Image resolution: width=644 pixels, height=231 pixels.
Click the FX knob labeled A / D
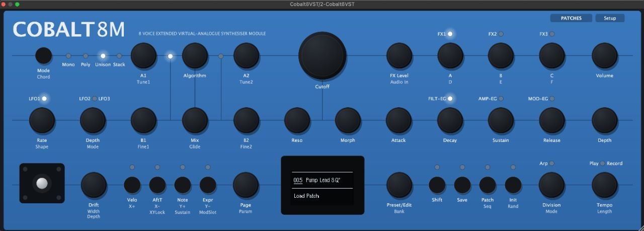[x=450, y=56]
